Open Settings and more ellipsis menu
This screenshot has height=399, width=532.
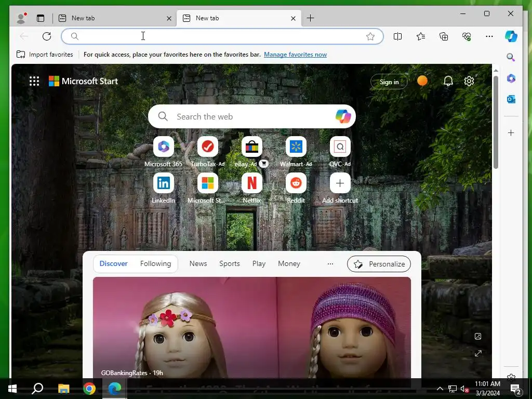pyautogui.click(x=489, y=36)
